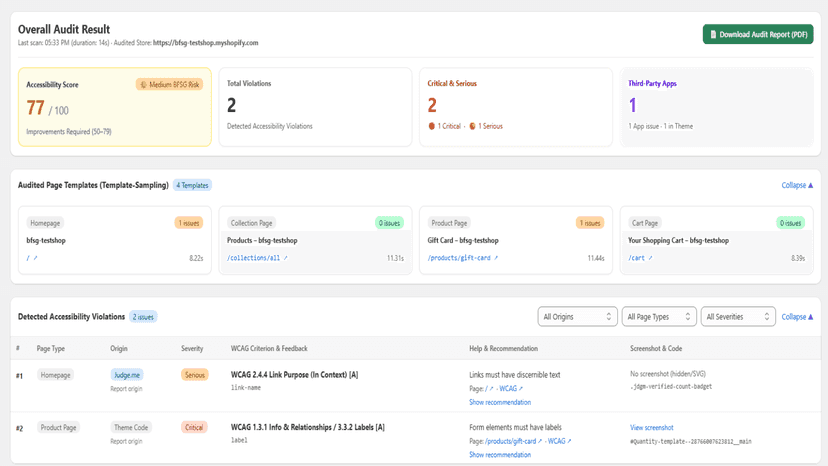
Task: Collapse the Detected Accessibility Violations section
Action: click(x=797, y=316)
